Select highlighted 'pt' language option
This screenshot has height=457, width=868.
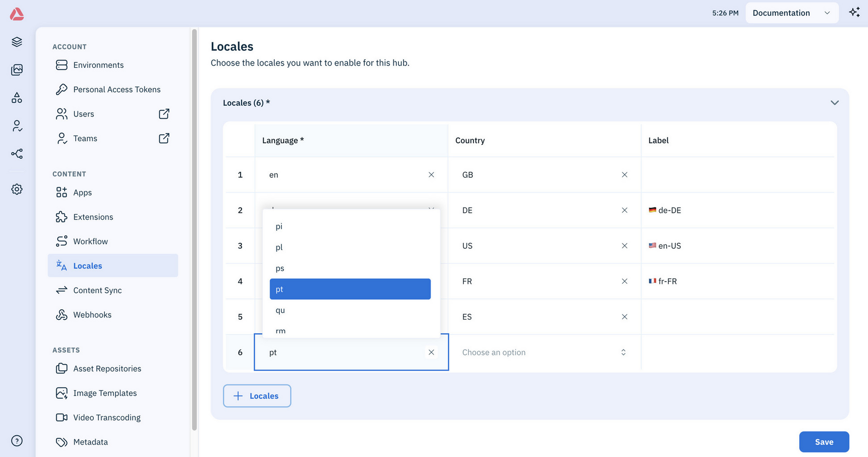coord(350,289)
